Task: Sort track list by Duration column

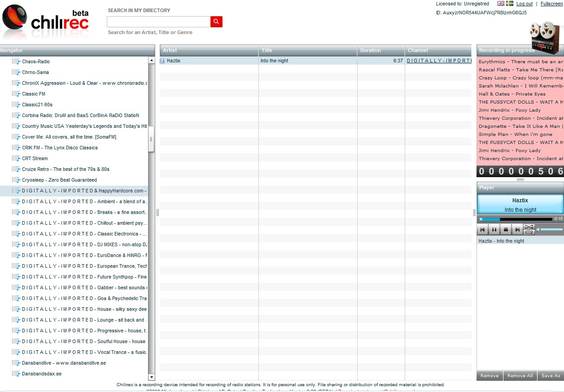Action: pos(381,50)
